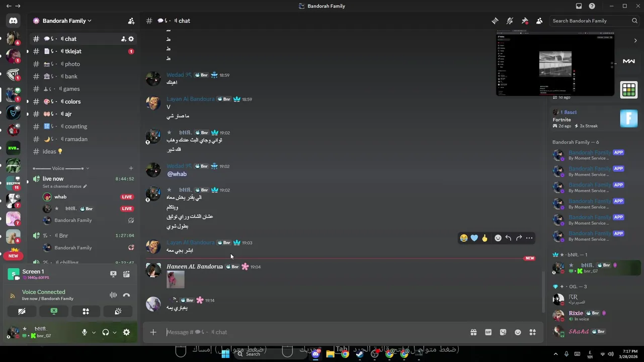
Task: Open soundboard button in voice panel
Action: click(x=118, y=312)
